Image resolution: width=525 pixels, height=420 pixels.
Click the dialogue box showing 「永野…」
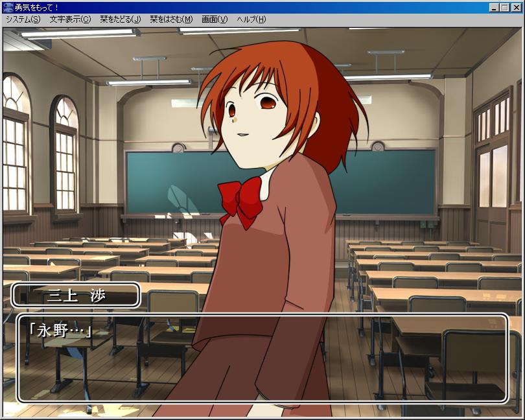[x=262, y=358]
